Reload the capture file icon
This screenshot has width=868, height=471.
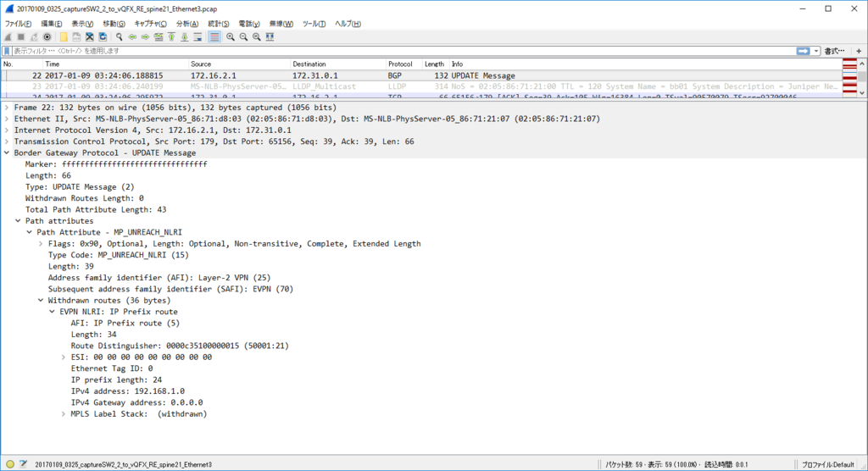coord(103,37)
